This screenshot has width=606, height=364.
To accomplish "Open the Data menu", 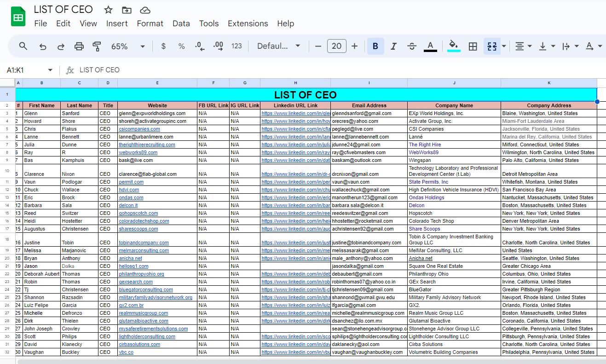I will (181, 23).
